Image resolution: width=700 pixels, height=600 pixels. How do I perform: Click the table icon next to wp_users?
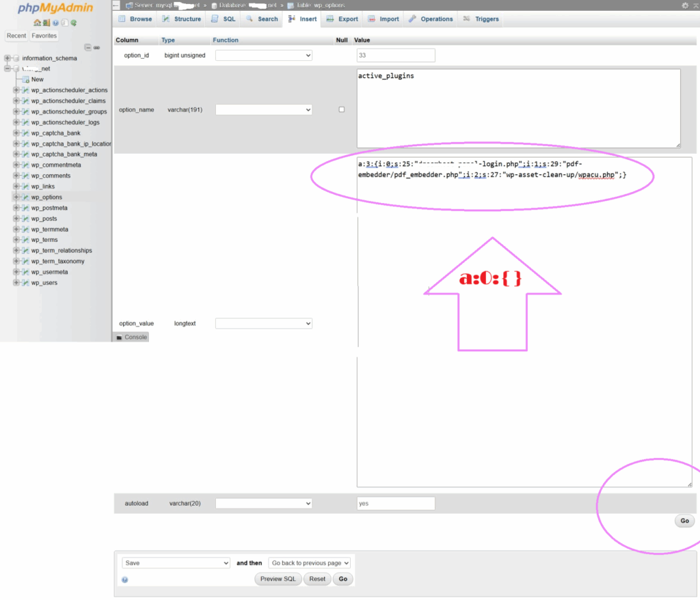point(25,283)
